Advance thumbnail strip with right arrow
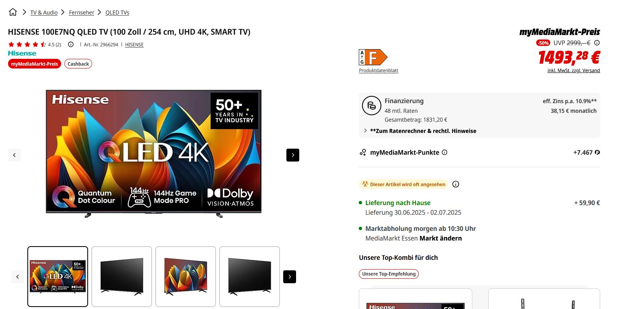The width and height of the screenshot is (644, 309). click(x=290, y=277)
